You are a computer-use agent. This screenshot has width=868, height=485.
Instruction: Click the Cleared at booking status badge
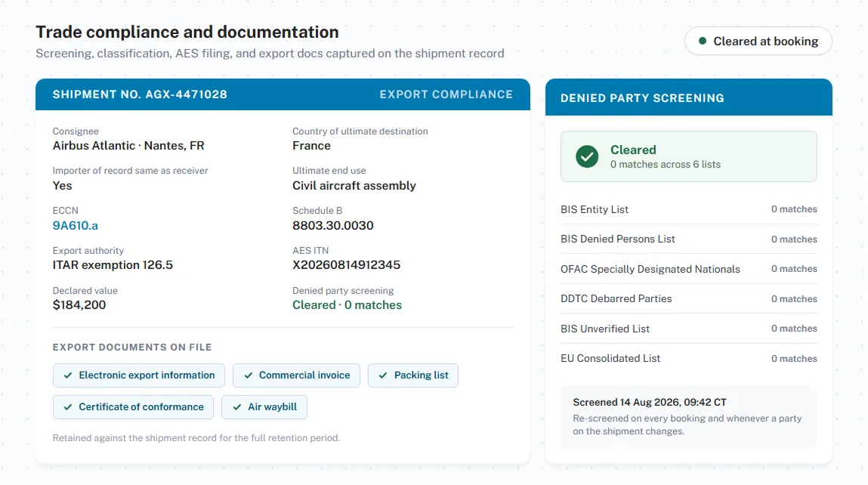[x=758, y=41]
